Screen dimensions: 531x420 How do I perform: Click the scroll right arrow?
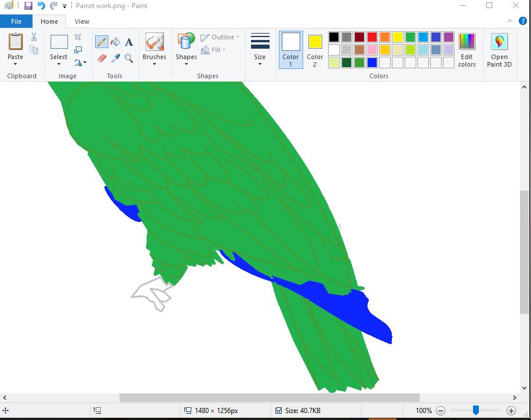click(x=514, y=397)
